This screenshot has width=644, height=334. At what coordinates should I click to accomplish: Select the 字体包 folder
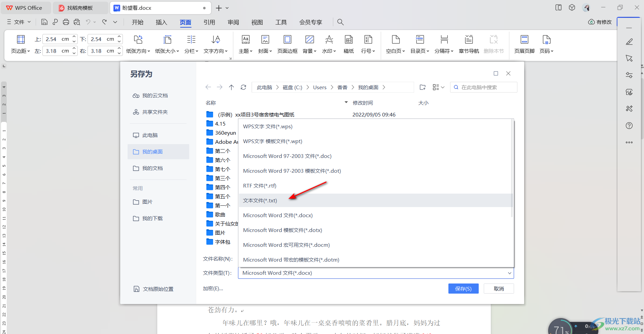(218, 242)
